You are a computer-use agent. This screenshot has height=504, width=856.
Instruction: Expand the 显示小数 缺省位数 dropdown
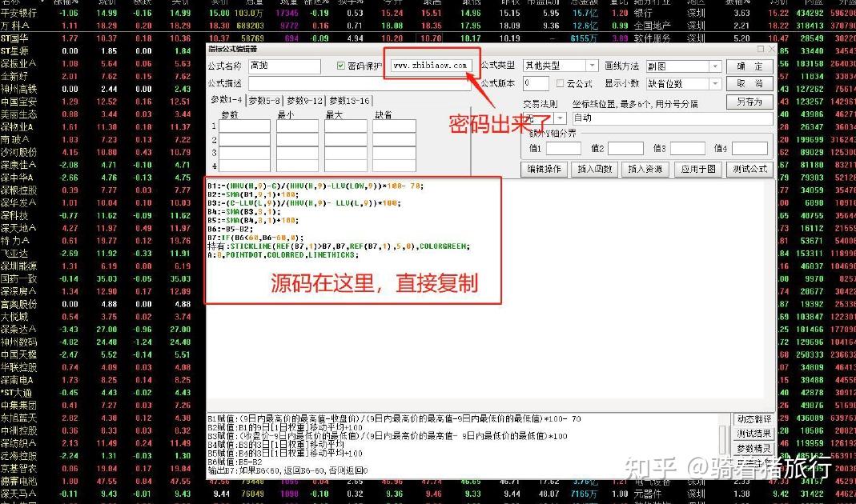point(715,82)
